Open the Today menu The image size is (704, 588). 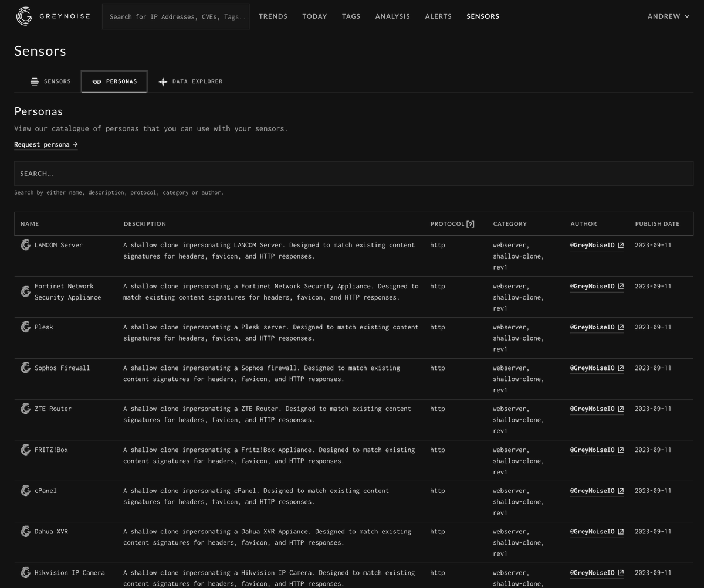(x=314, y=16)
